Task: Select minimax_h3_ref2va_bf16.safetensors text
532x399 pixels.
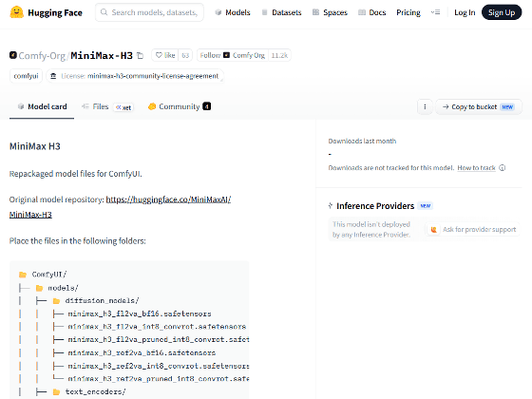Action: [x=142, y=352]
